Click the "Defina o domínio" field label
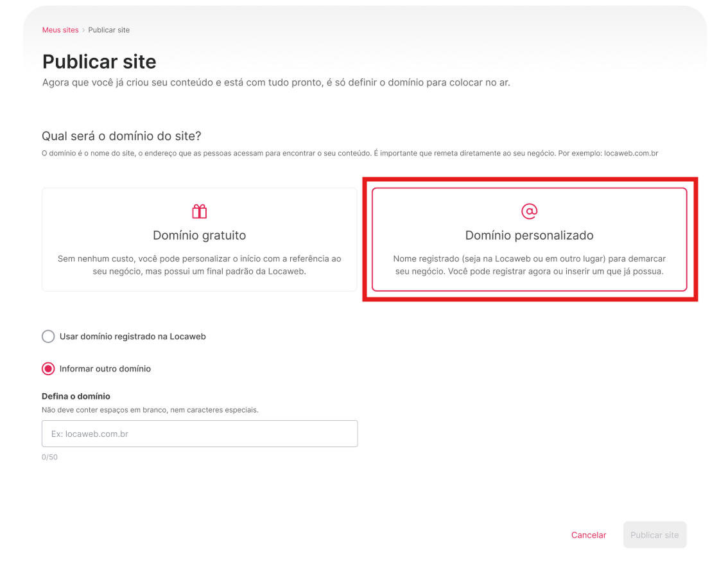728x566 pixels. pos(76,396)
